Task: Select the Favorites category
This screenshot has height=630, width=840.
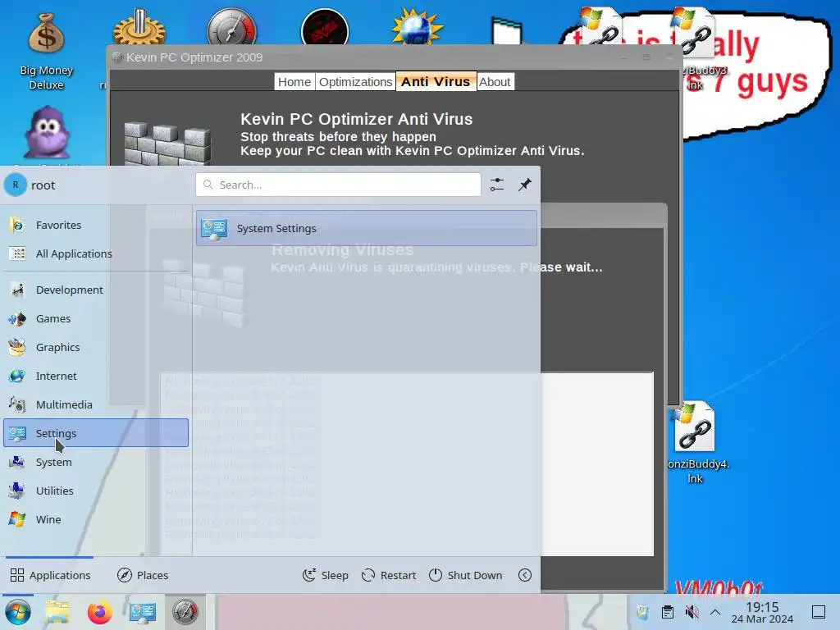Action: tap(96, 225)
